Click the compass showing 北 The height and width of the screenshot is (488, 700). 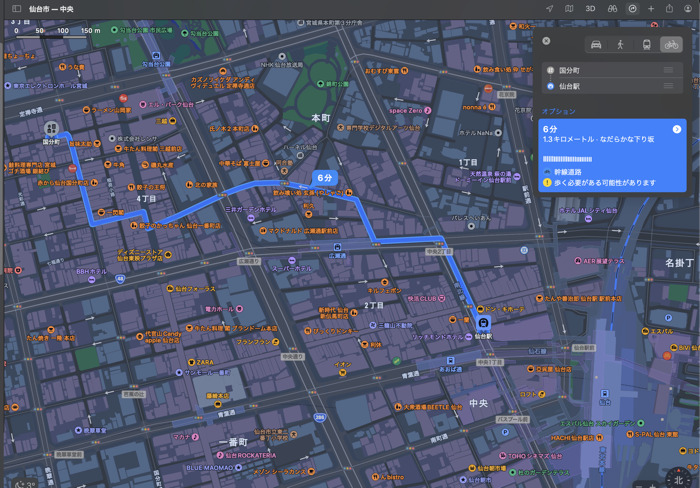pyautogui.click(x=678, y=479)
